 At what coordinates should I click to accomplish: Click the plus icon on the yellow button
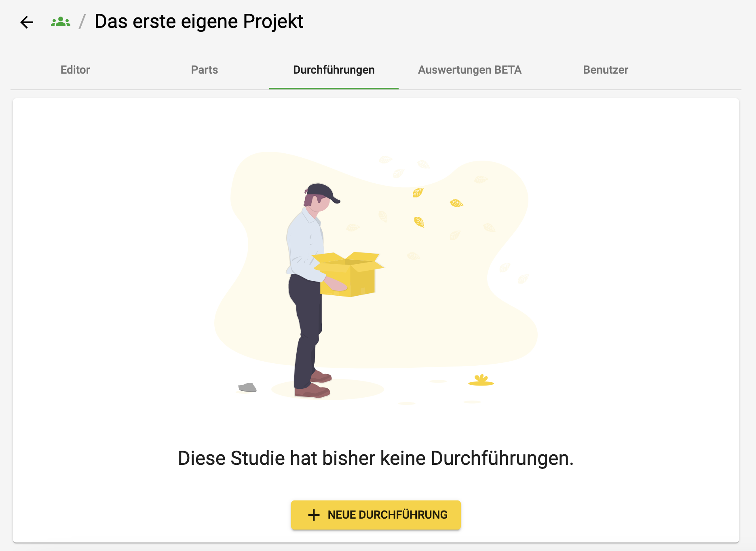314,515
